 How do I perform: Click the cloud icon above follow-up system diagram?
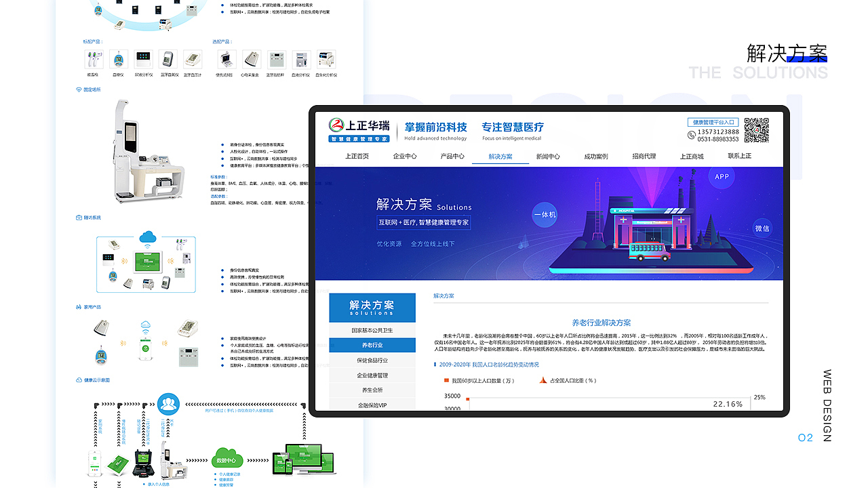click(x=146, y=238)
